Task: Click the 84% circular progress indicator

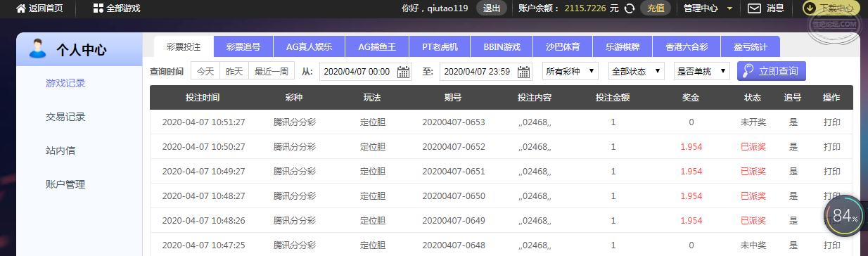Action: coord(843,216)
